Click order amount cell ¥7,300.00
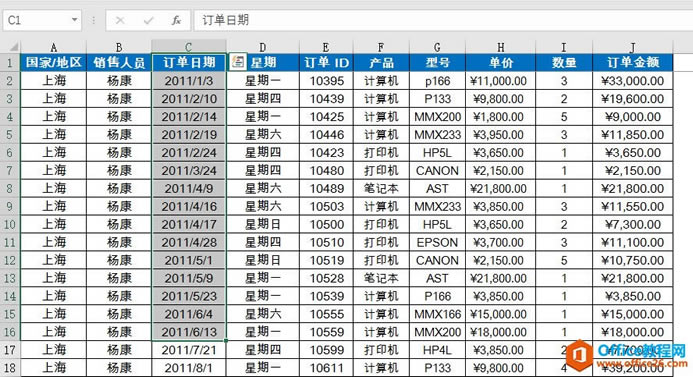 [632, 225]
